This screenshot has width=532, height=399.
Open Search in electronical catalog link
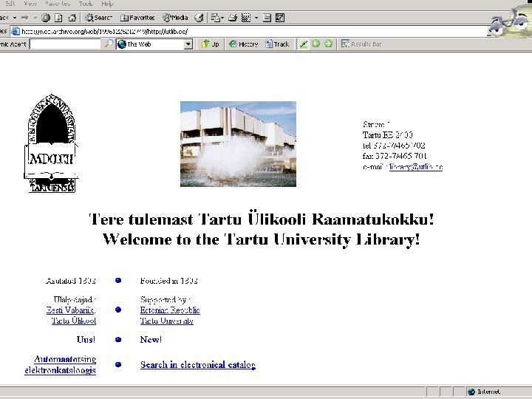198,365
